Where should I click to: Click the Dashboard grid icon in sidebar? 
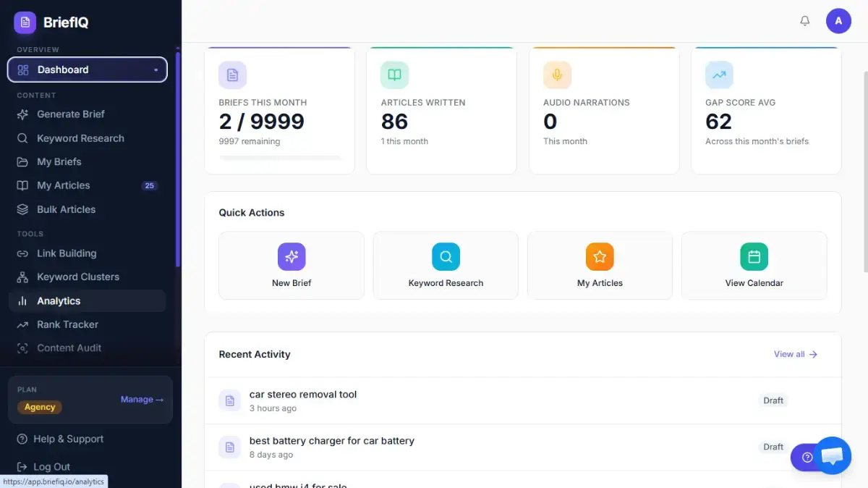[x=23, y=70]
